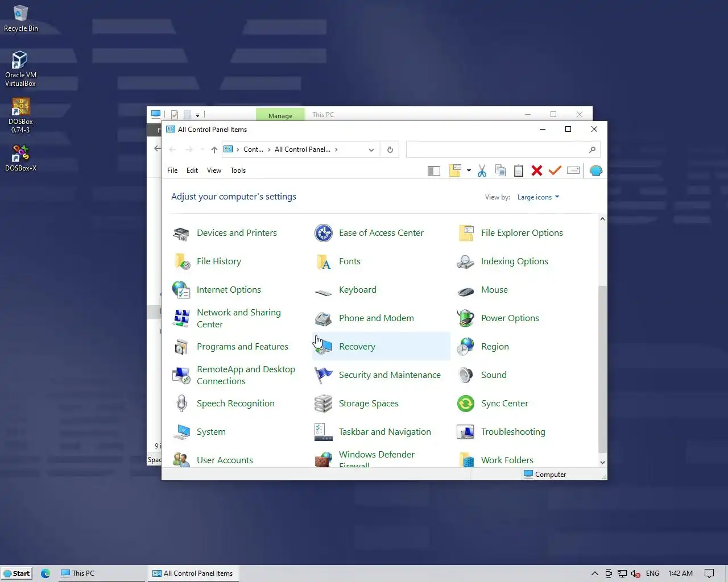The width and height of the screenshot is (728, 582).
Task: Open Region settings
Action: [483, 347]
